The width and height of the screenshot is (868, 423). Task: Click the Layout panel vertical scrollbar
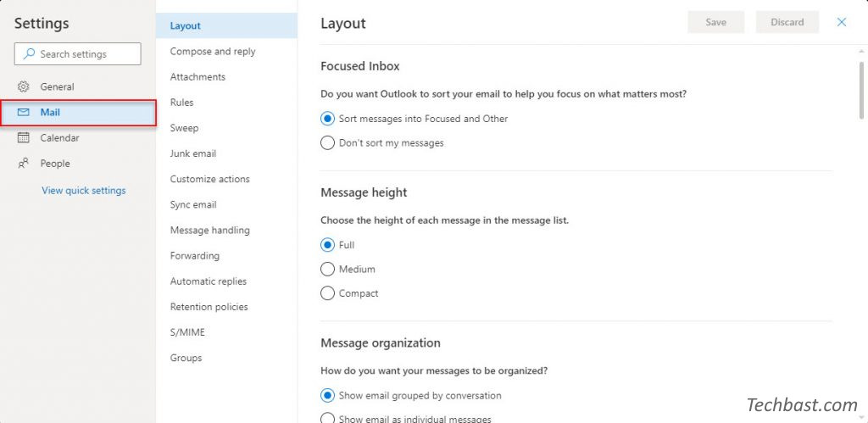[861, 89]
